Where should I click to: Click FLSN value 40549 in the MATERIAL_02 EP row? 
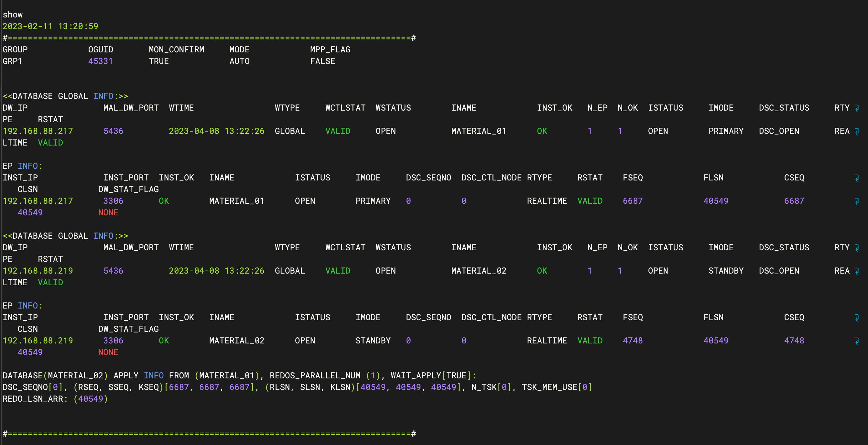pyautogui.click(x=716, y=341)
